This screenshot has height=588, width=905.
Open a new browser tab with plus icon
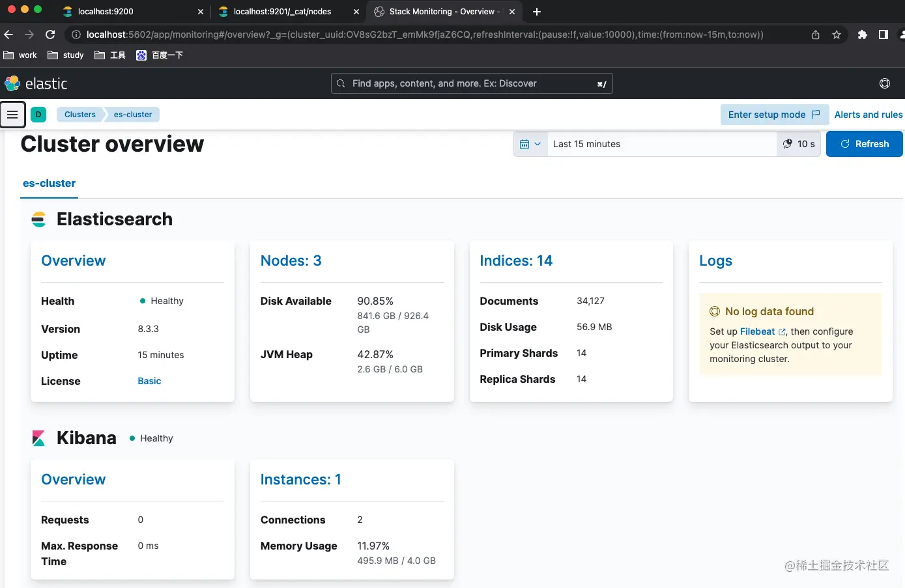[537, 12]
